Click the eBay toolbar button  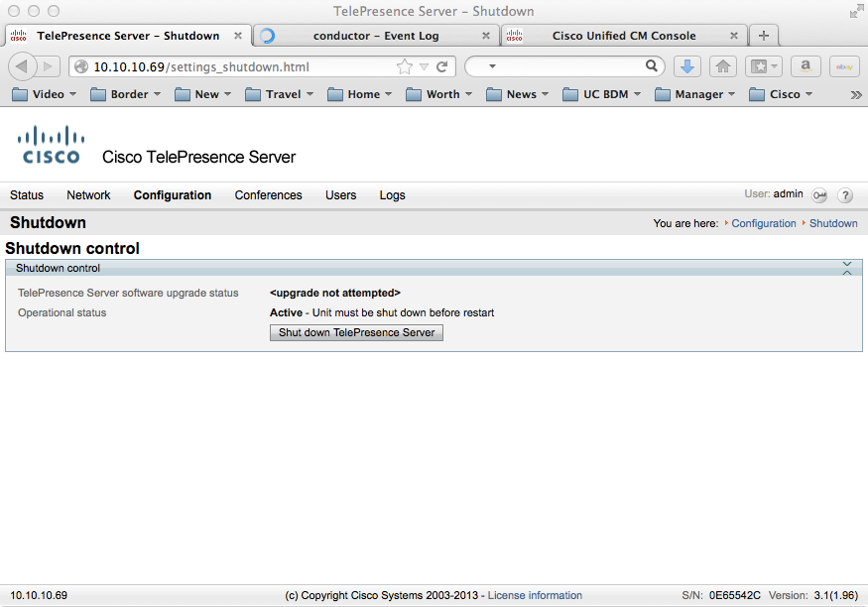click(x=844, y=67)
